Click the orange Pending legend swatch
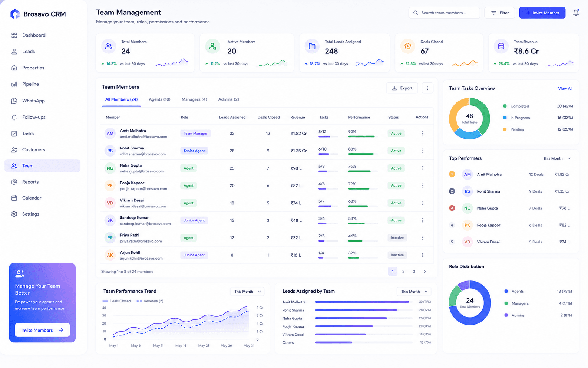The width and height of the screenshot is (588, 368). (505, 129)
